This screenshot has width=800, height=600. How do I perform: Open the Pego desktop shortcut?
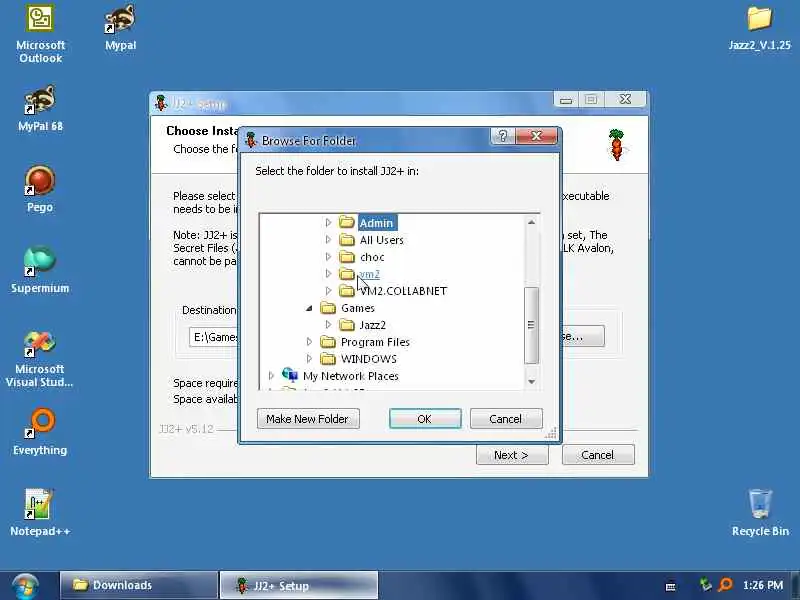pyautogui.click(x=40, y=189)
